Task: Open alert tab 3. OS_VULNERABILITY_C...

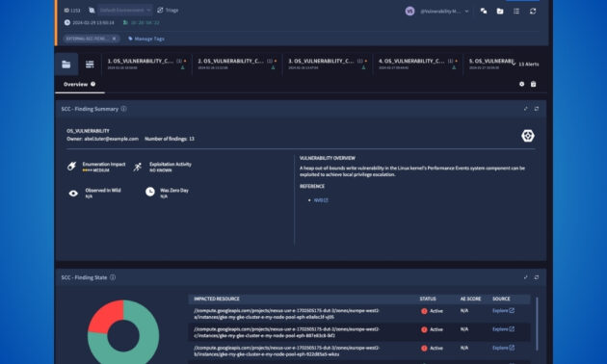Action: (328, 64)
